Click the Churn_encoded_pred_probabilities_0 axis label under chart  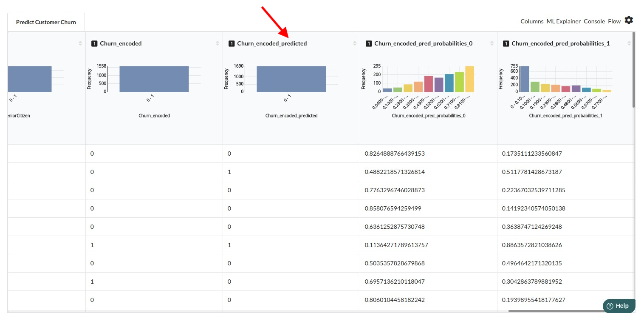429,116
